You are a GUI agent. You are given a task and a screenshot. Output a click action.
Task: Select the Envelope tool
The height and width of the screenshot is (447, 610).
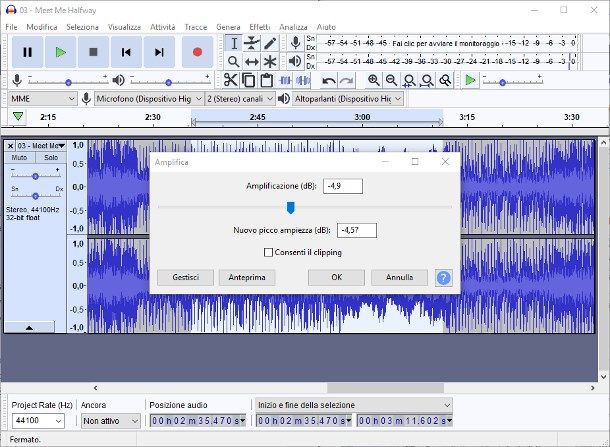(252, 43)
